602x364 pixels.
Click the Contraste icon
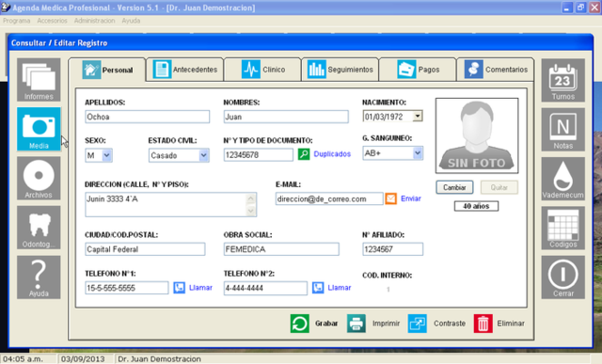[x=418, y=324]
